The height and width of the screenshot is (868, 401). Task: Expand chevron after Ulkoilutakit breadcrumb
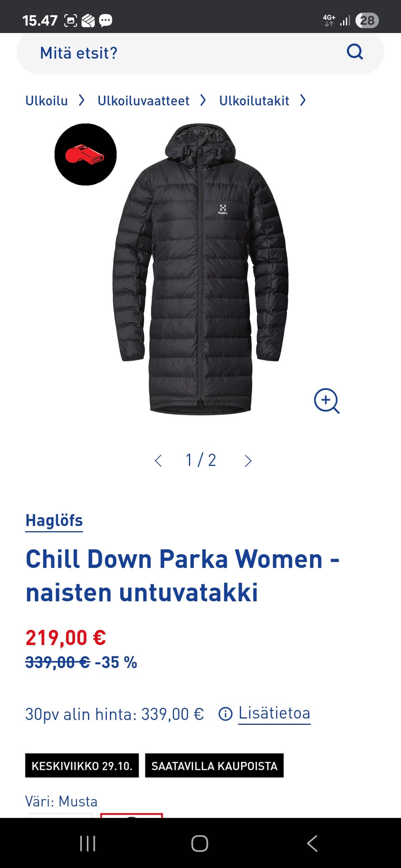[303, 100]
